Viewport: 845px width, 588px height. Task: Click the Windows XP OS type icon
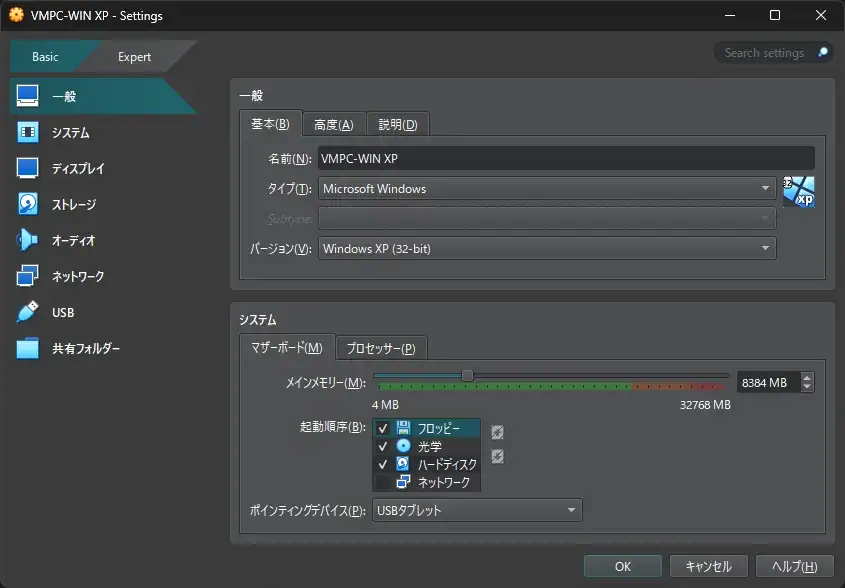(798, 191)
